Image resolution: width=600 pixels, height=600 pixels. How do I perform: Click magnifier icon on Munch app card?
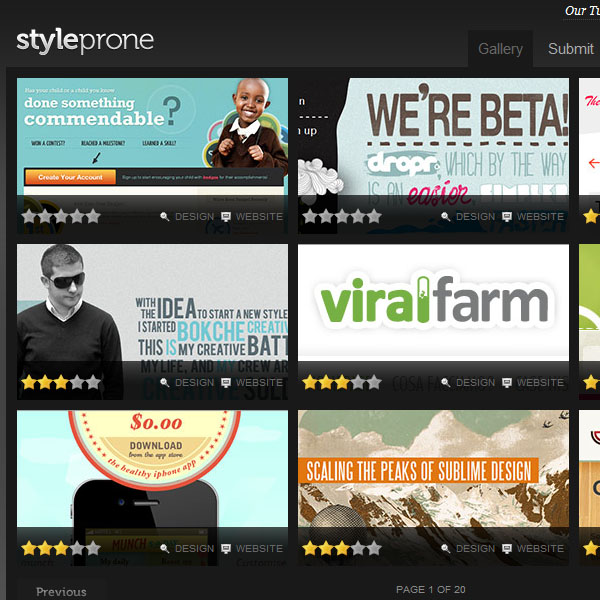coord(165,548)
